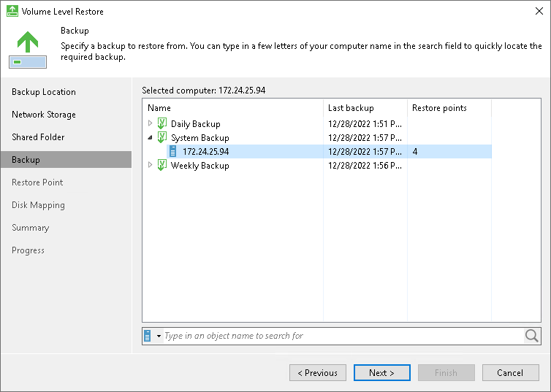The height and width of the screenshot is (392, 551).
Task: Click the 12/28/2022 1:51 P... date cell
Action: click(x=365, y=124)
